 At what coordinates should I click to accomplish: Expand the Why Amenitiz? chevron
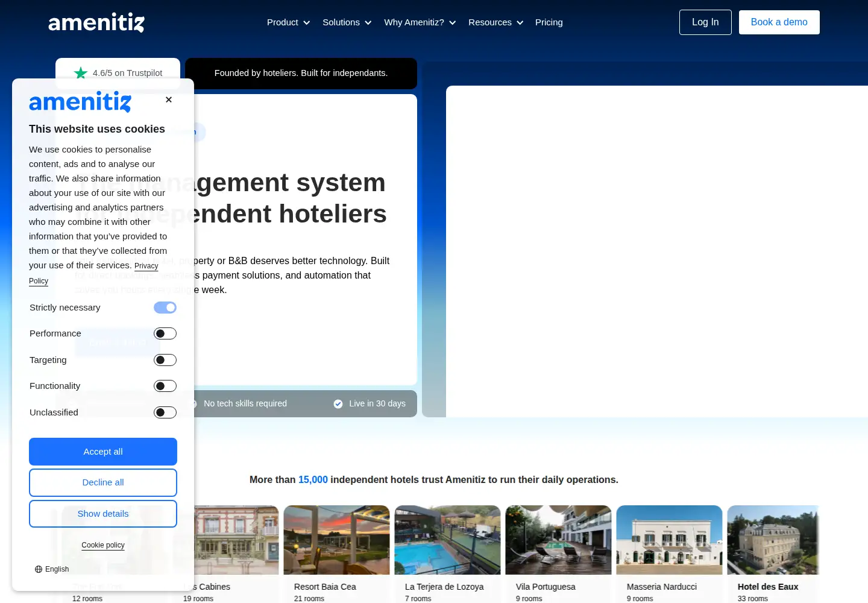tap(453, 23)
